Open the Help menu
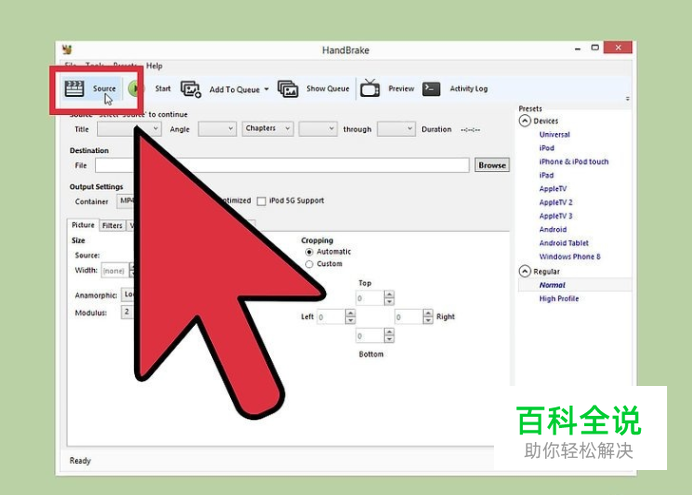 tap(154, 66)
